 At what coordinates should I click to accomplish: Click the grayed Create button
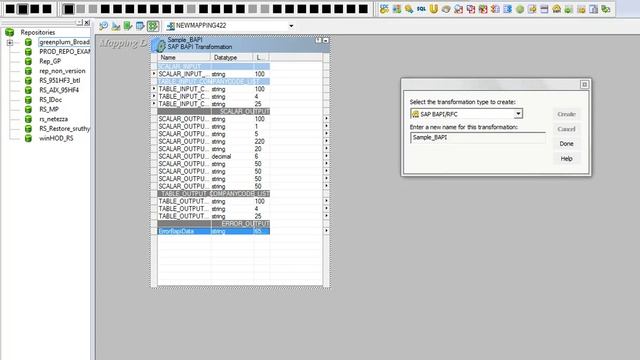coord(567,114)
